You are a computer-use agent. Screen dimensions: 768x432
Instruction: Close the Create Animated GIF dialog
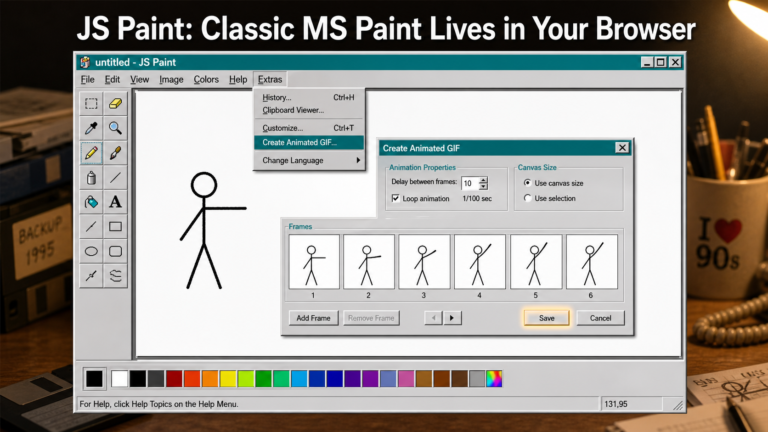point(622,147)
